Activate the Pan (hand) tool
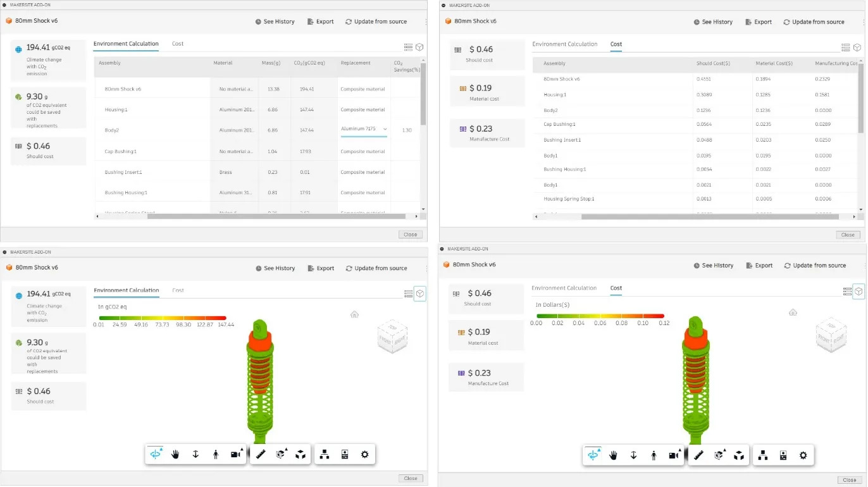The image size is (868, 487). 175,453
